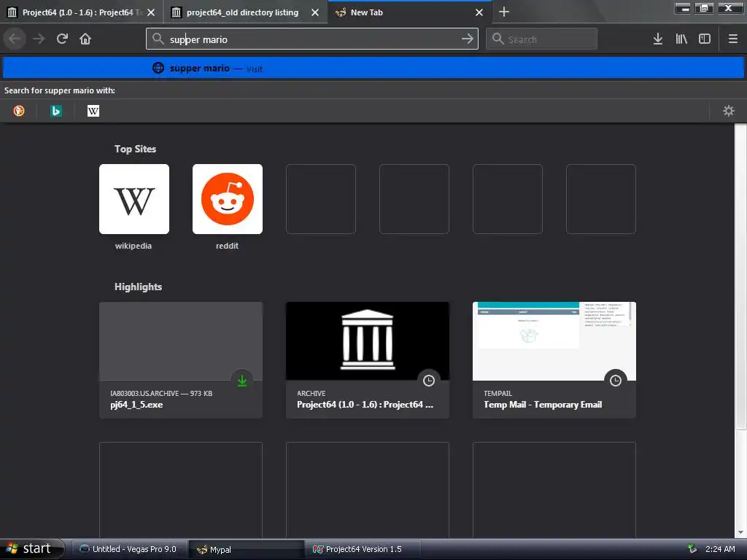Click history clock badge on Archive card
Viewport: 747px width, 560px height.
(429, 381)
